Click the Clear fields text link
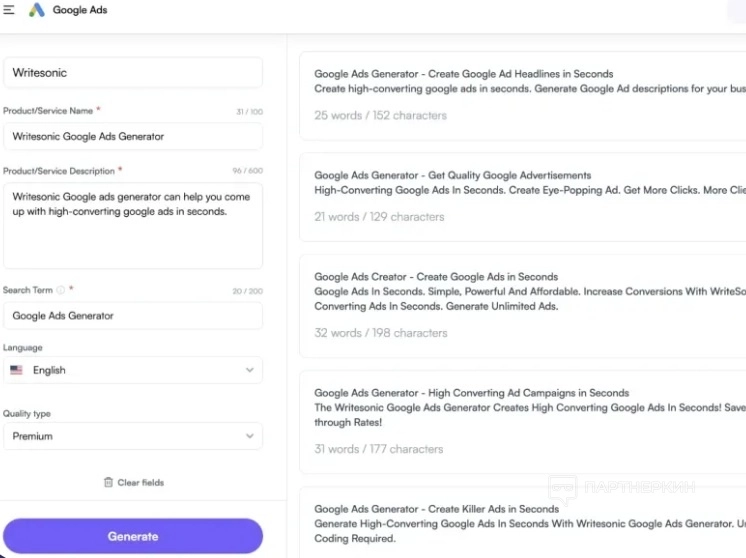This screenshot has height=558, width=746. [140, 482]
